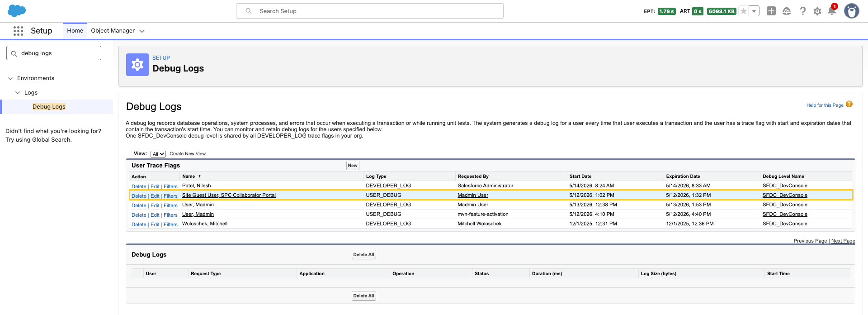
Task: Open the Patel, Nilesh name link
Action: click(x=196, y=186)
